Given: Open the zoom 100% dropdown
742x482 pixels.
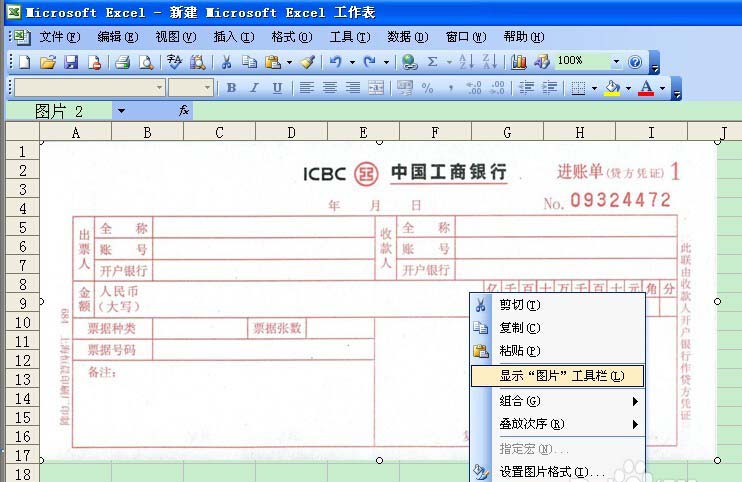Looking at the screenshot, I should (x=616, y=62).
